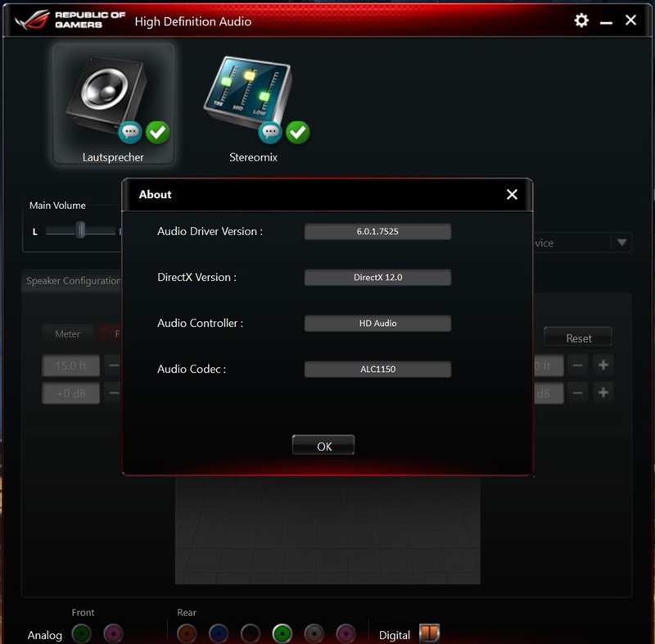Select the Meter tab

pyautogui.click(x=68, y=333)
